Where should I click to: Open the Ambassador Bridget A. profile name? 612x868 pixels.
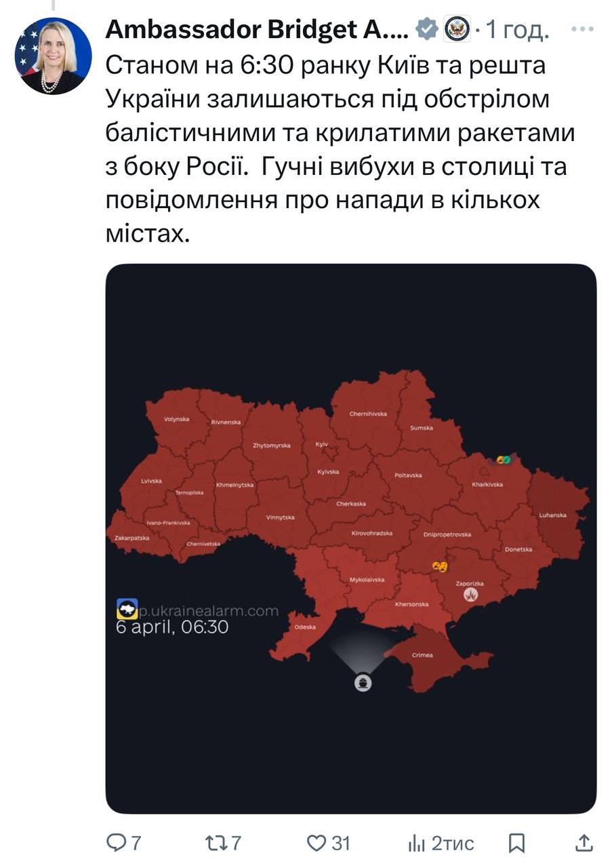click(x=258, y=30)
